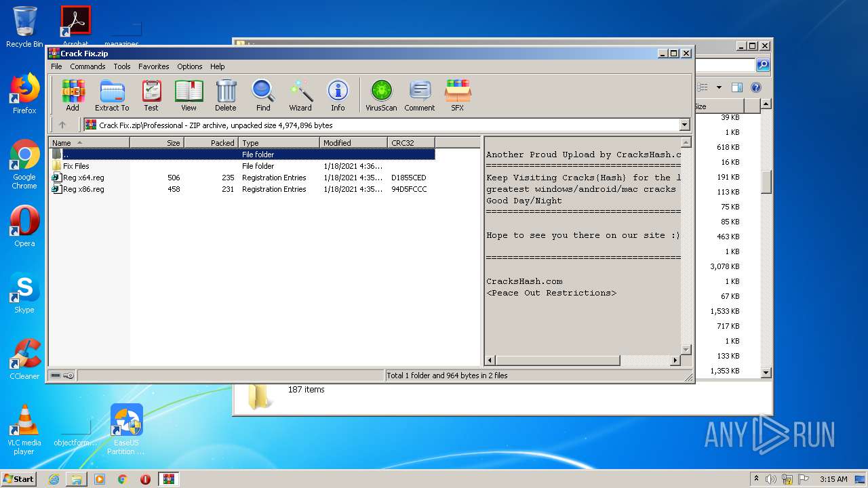Click the media player taskbar icon

[100, 479]
